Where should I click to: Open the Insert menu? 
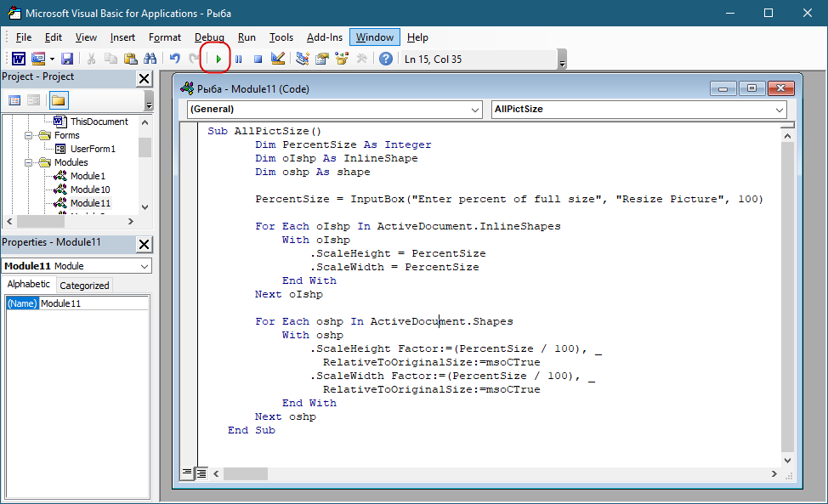(x=122, y=37)
